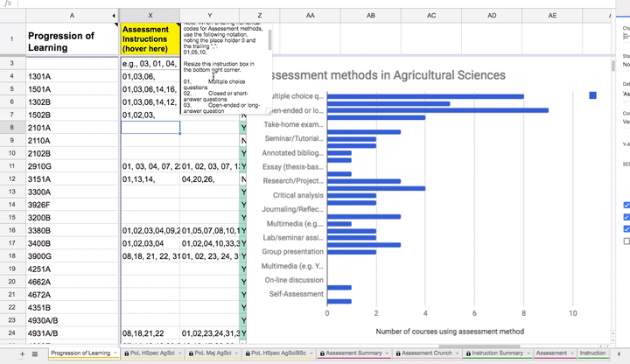The height and width of the screenshot is (364, 630).
Task: Click the empty selected cell in row 8 column X
Action: point(150,128)
